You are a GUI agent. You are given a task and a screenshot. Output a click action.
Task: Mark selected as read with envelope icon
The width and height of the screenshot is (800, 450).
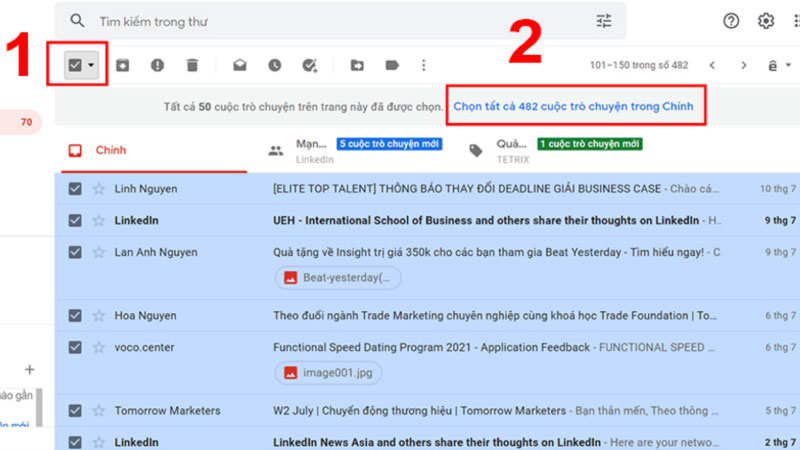coord(240,65)
